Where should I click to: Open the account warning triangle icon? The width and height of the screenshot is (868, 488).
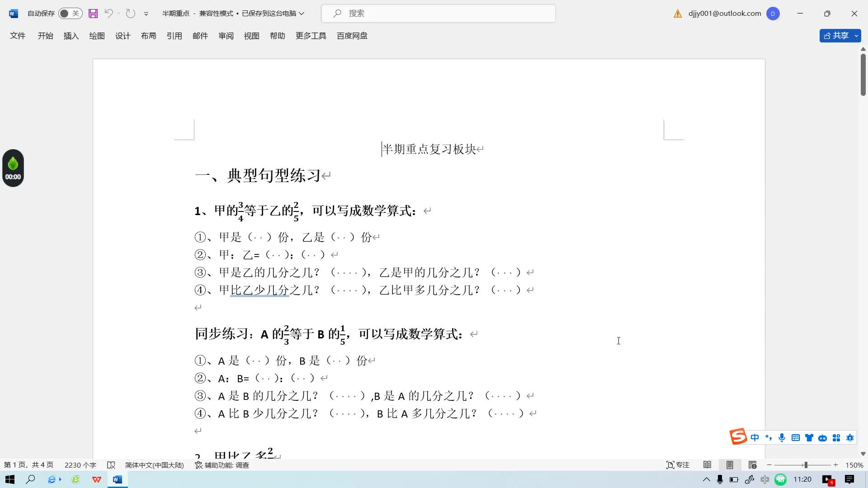point(678,14)
